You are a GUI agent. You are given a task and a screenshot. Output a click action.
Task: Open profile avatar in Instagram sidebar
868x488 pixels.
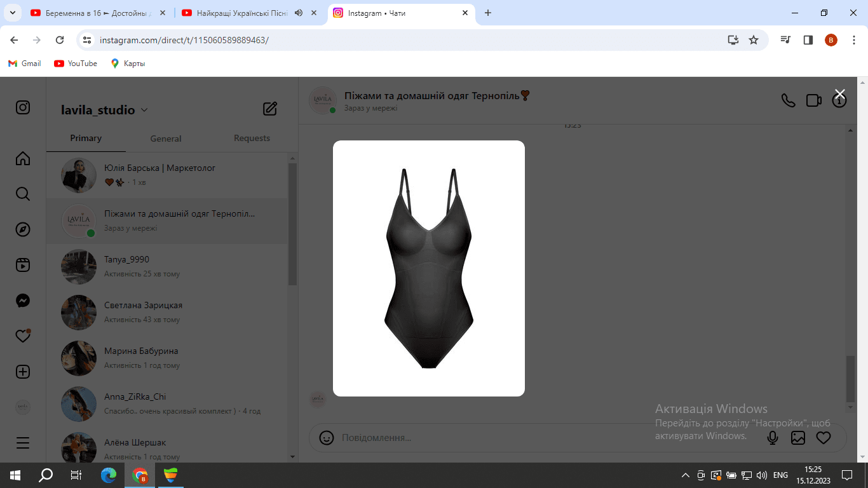[23, 407]
